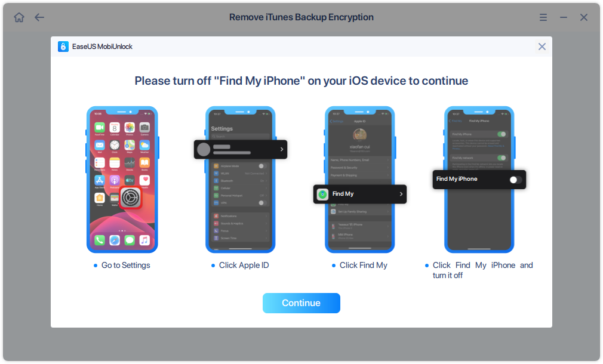
Task: Click the Go to Settings step label
Action: point(126,265)
